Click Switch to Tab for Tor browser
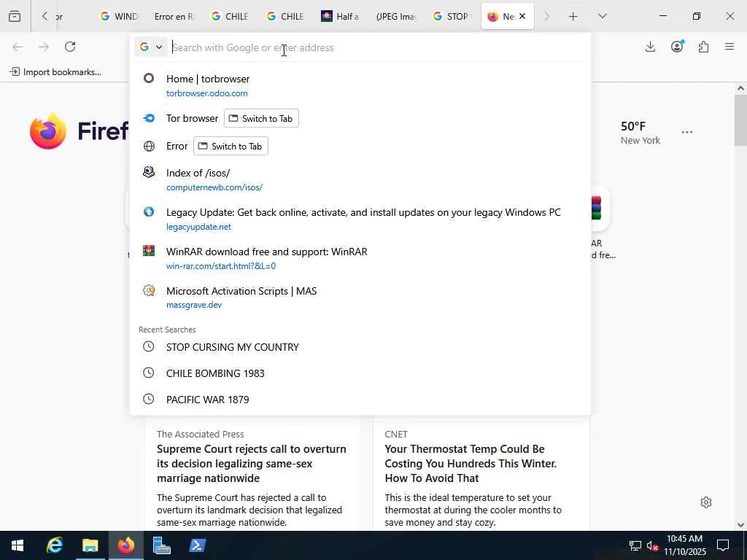Viewport: 747px width, 560px height. tap(261, 119)
